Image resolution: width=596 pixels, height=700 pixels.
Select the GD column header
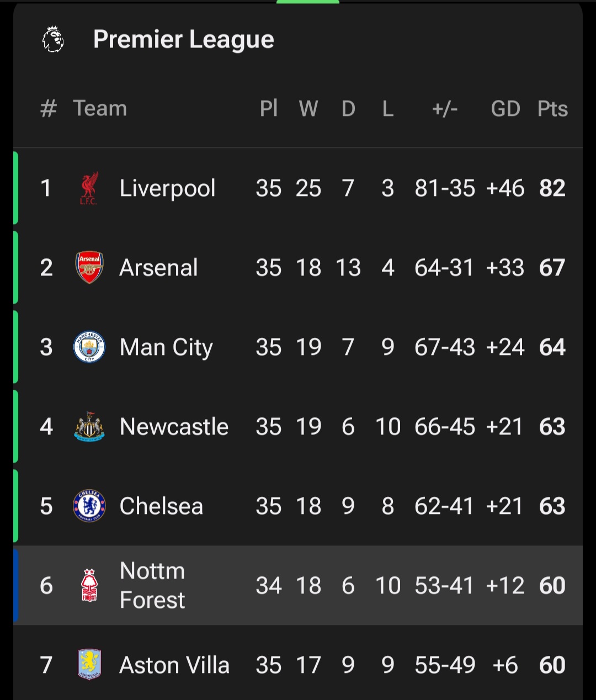click(505, 109)
